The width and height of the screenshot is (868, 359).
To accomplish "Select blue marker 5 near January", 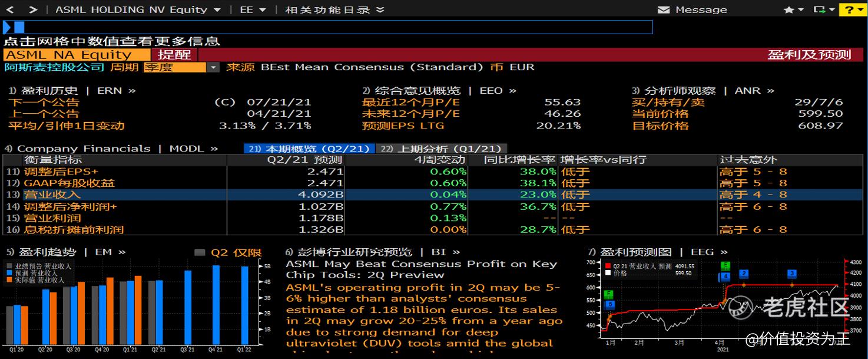I will point(609,304).
